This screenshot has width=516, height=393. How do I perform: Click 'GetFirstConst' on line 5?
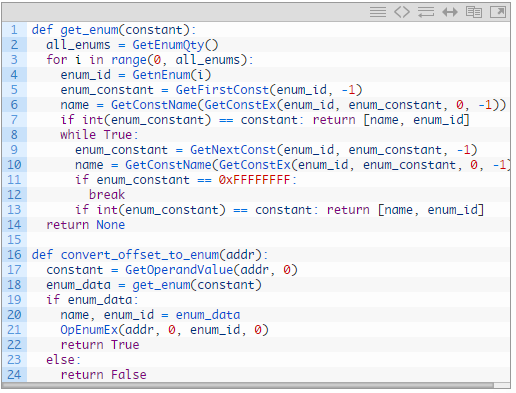click(x=222, y=90)
